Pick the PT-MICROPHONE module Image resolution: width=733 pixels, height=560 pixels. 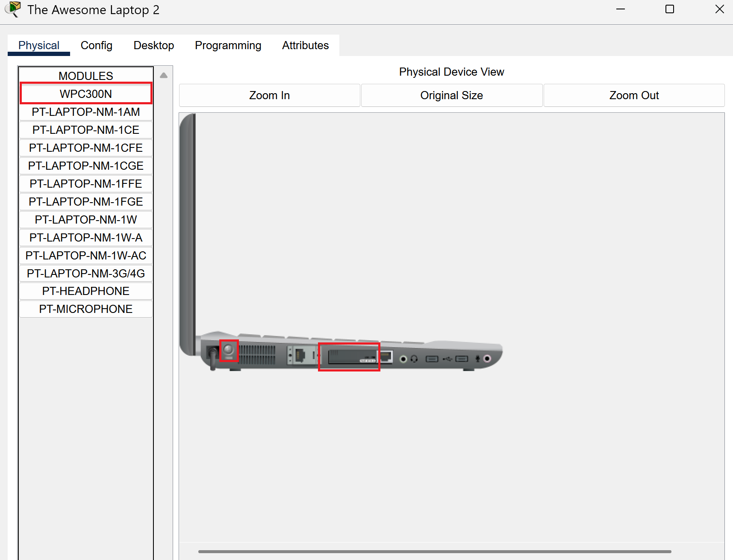coord(86,309)
